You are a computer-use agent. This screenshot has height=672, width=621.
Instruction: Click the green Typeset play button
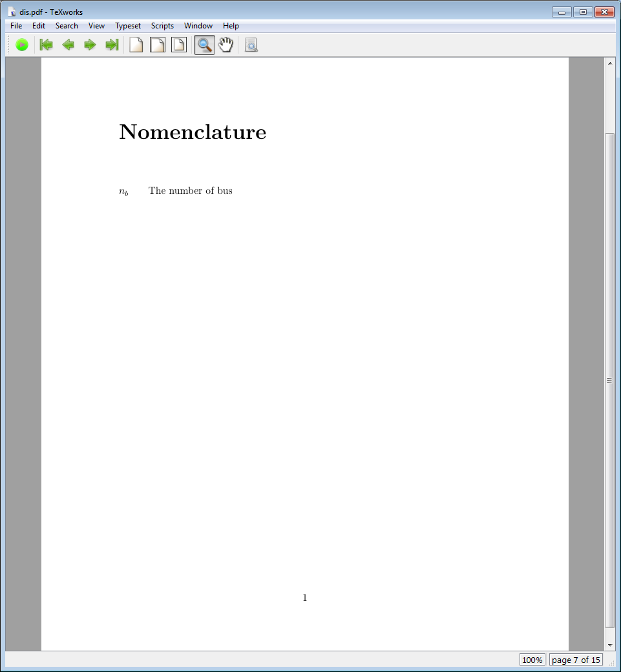click(22, 45)
